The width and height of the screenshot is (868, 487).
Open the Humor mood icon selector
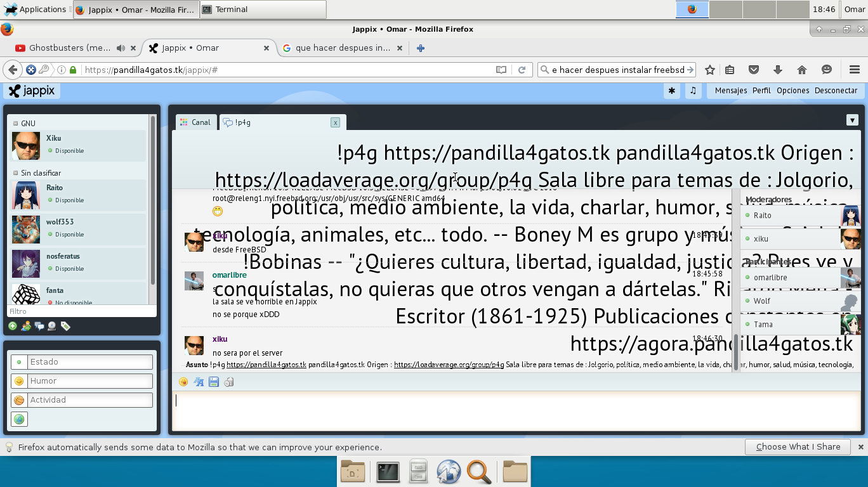[x=19, y=381]
